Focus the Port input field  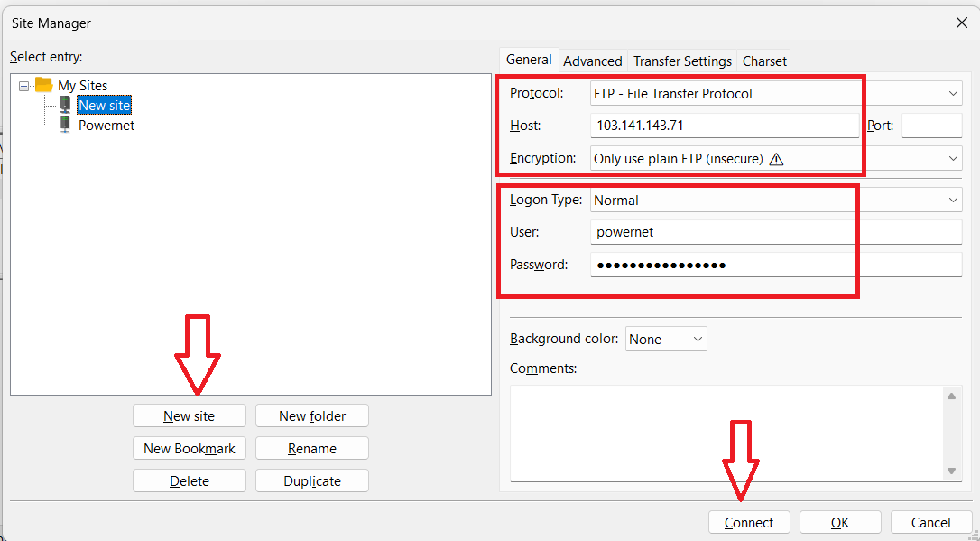[931, 126]
